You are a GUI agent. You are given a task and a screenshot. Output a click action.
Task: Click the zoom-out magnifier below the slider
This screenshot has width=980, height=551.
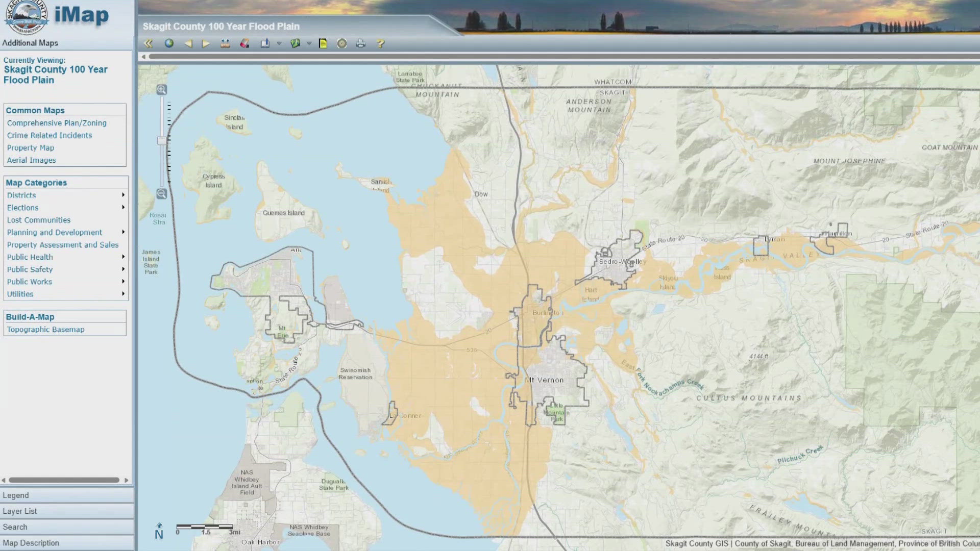[161, 194]
